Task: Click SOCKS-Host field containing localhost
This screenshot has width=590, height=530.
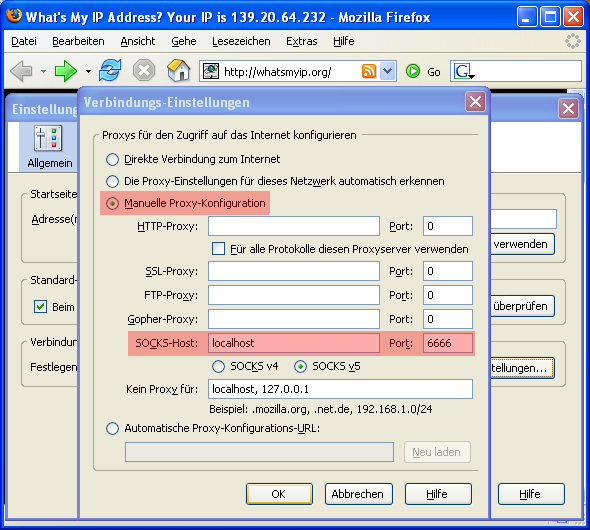Action: 294,343
